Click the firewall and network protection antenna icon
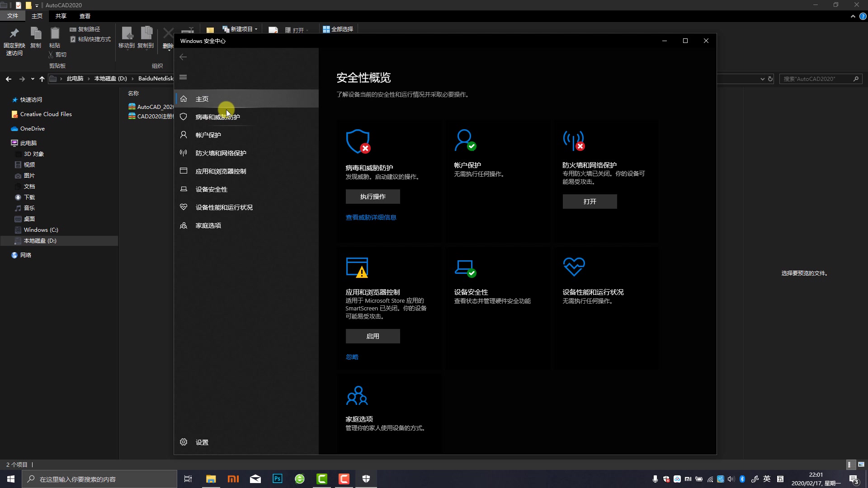Image resolution: width=868 pixels, height=488 pixels. point(574,141)
